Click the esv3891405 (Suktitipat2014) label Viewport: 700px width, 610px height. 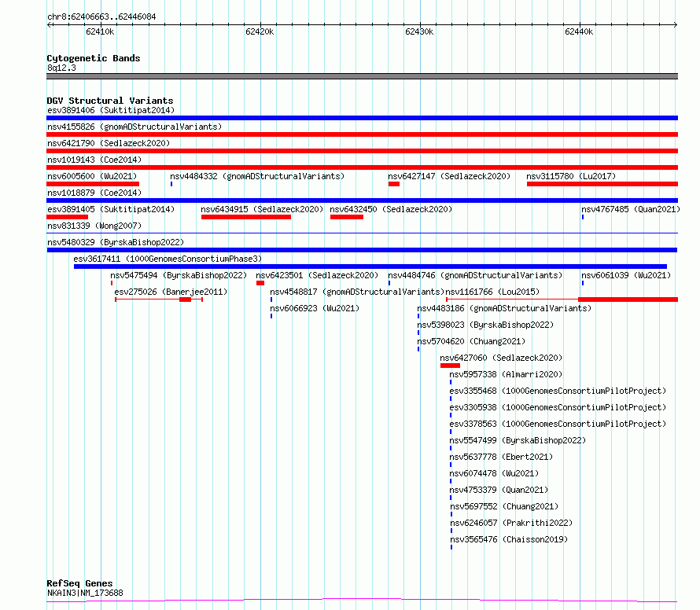(x=111, y=209)
